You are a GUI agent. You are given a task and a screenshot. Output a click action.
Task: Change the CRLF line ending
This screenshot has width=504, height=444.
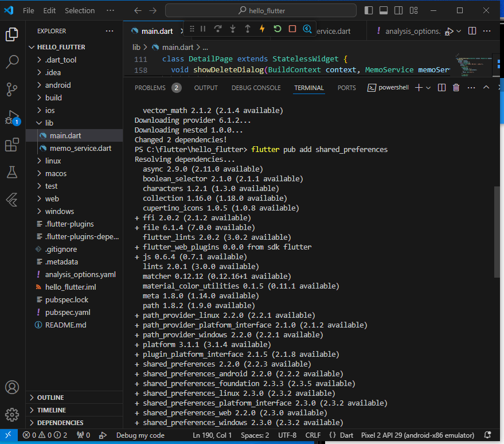click(312, 435)
